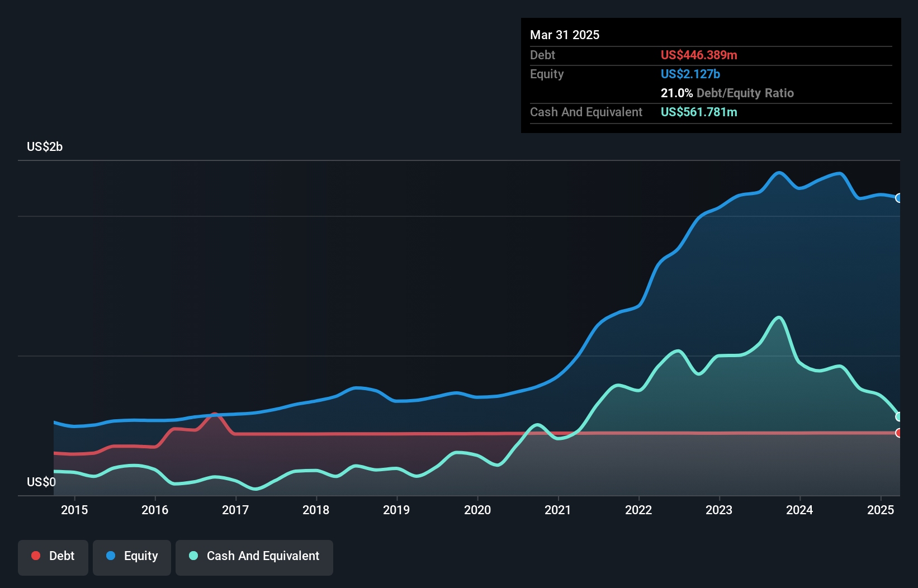Click the 2017 x-axis label
This screenshot has height=588, width=918.
235,510
